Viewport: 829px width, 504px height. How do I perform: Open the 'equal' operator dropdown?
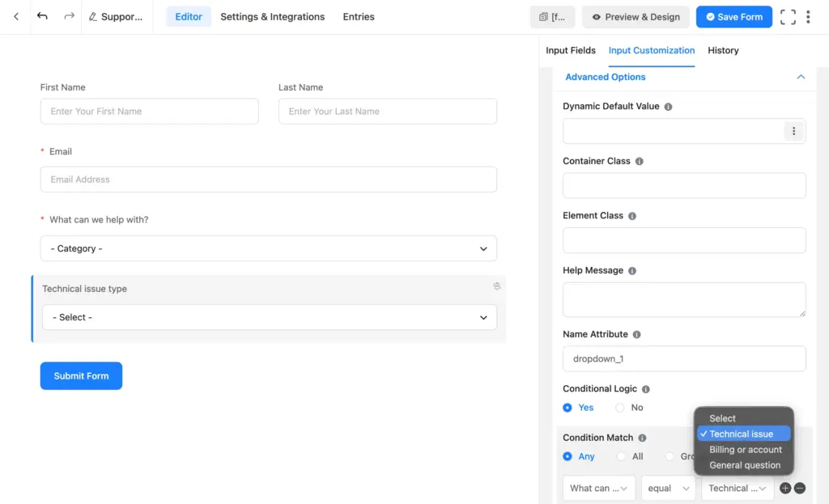[x=668, y=488]
